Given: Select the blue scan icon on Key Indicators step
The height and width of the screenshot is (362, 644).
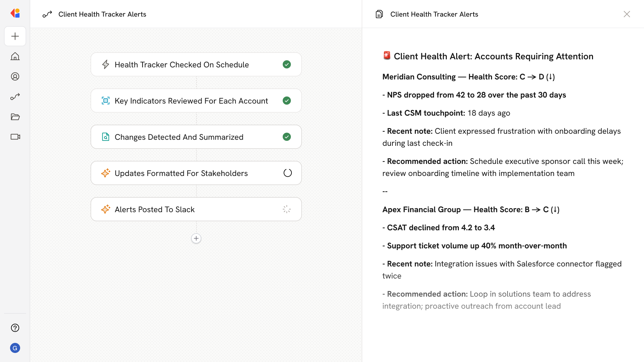Looking at the screenshot, I should click(x=106, y=101).
